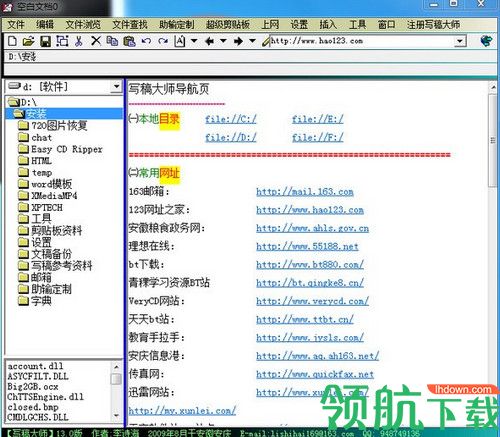500x437 pixels.
Task: Expand the URL address dropdown
Action: 460,41
